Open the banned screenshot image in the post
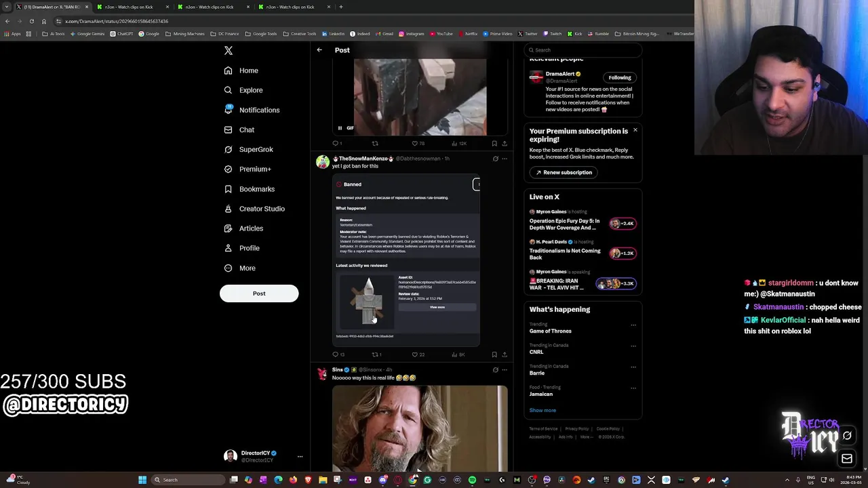This screenshot has width=868, height=488. pos(406,260)
